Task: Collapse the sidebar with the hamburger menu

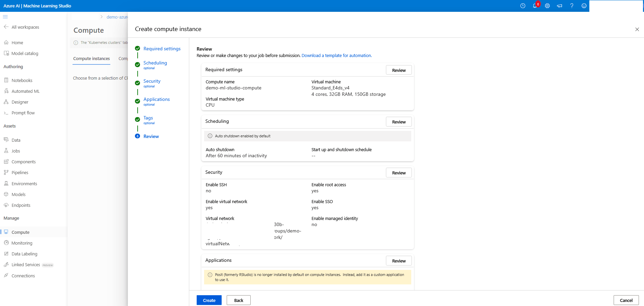Action: point(5,17)
